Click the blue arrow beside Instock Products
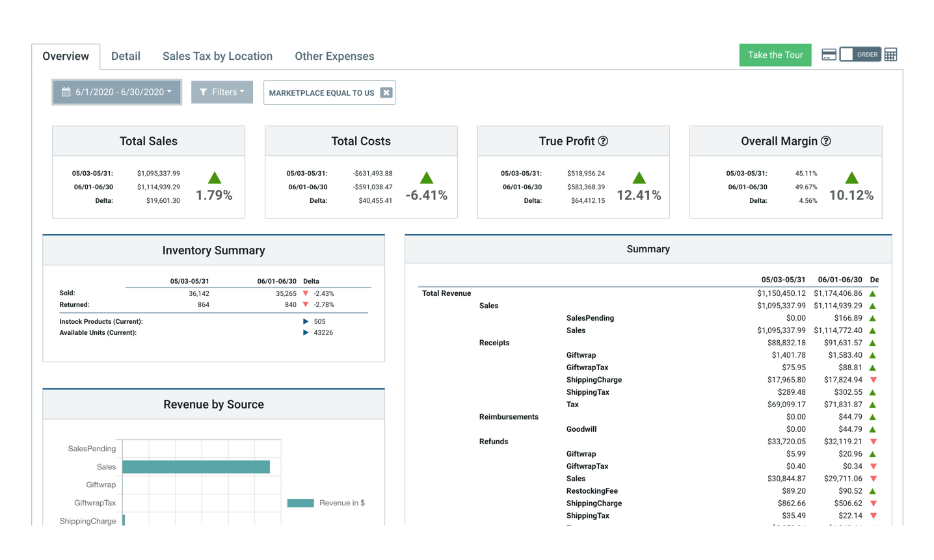The height and width of the screenshot is (560, 934). click(306, 321)
